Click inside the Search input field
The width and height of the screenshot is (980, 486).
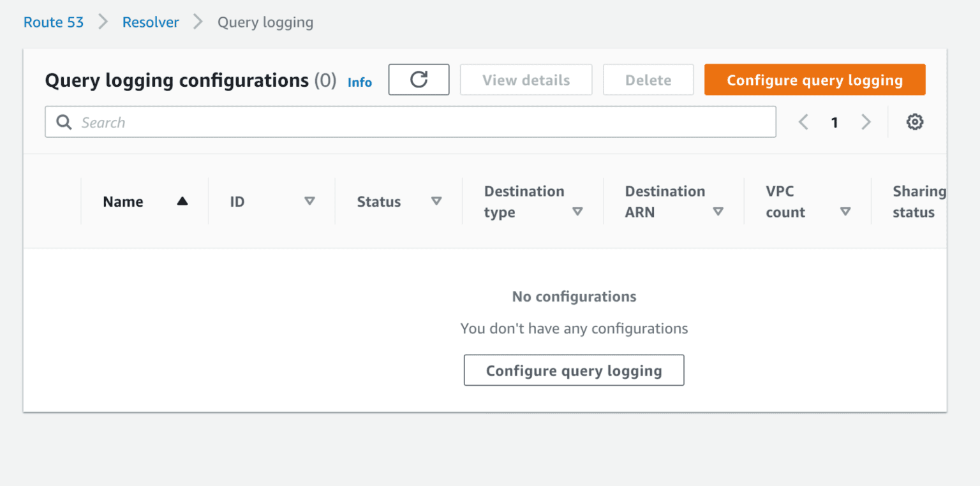click(x=255, y=121)
